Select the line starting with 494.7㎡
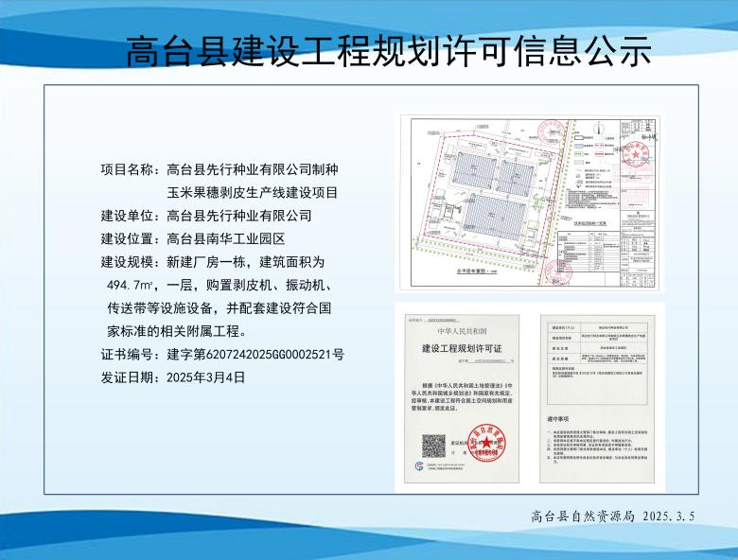 pos(220,285)
